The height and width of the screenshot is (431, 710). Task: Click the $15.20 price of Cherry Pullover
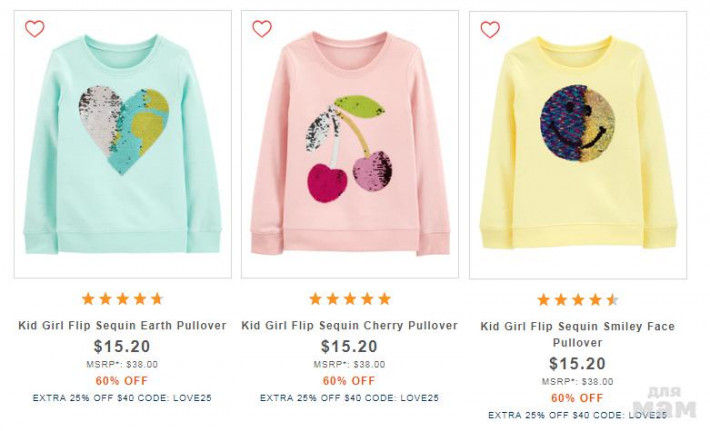350,346
